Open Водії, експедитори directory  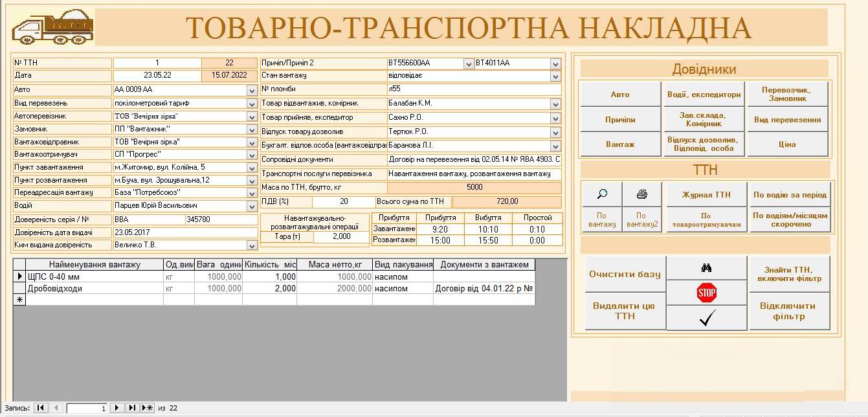coord(704,95)
